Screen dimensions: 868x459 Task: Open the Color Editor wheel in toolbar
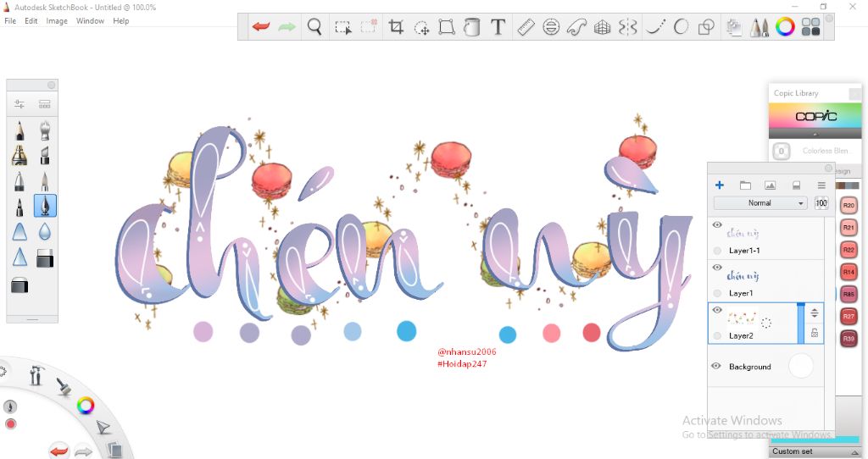tap(785, 26)
